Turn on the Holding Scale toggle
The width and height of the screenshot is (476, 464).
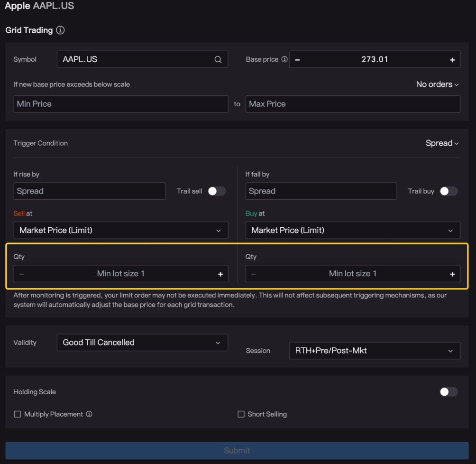(x=449, y=392)
